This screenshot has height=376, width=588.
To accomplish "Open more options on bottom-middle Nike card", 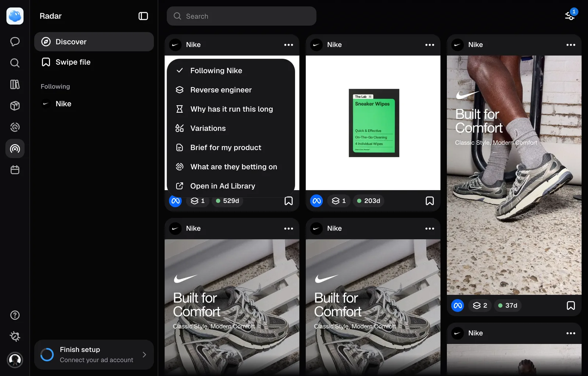I will (x=430, y=228).
